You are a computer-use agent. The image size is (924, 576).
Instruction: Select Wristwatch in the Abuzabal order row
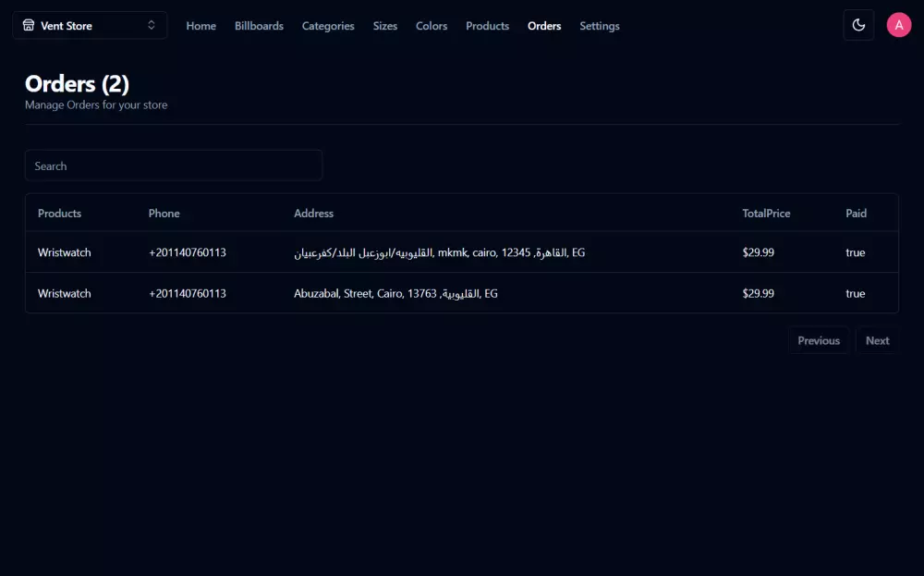tap(65, 294)
